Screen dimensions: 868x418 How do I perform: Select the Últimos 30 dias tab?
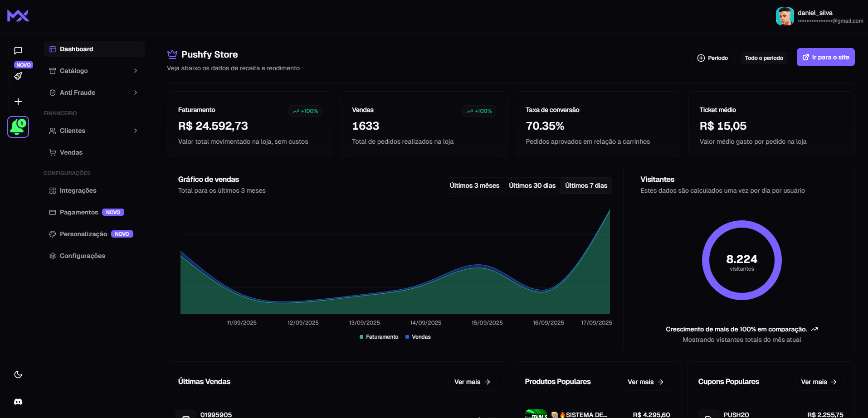point(532,185)
